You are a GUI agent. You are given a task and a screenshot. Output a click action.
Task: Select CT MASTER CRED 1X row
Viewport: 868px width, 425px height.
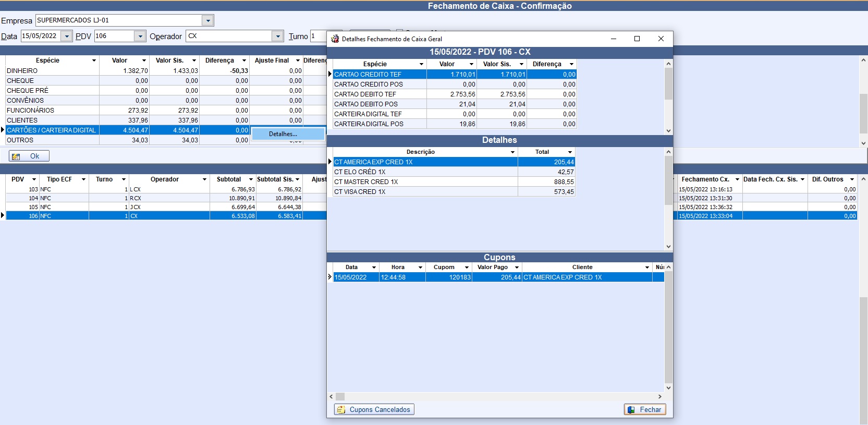pos(454,182)
